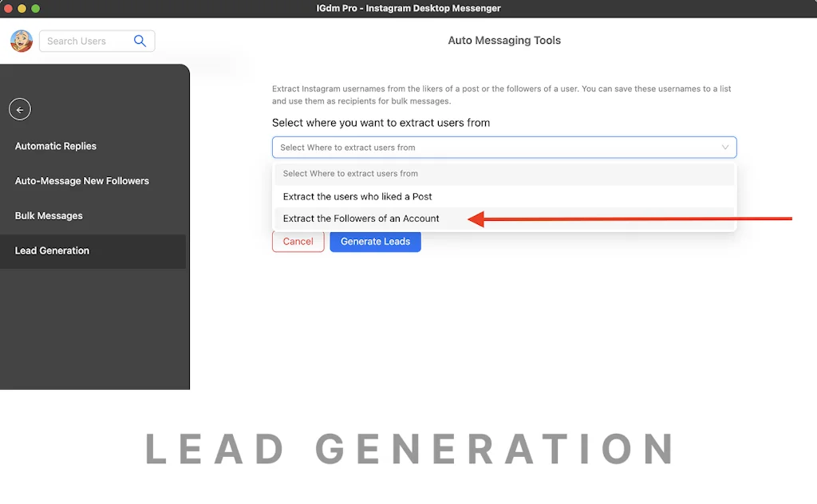Screen dimensions: 817x504
Task: Select the placeholder option in dropdown list
Action: point(350,174)
